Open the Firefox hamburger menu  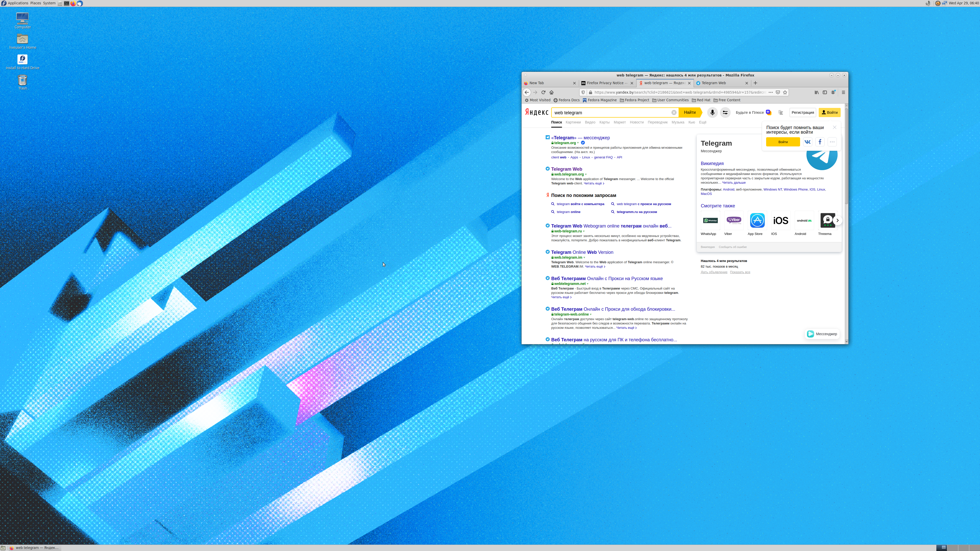[843, 92]
